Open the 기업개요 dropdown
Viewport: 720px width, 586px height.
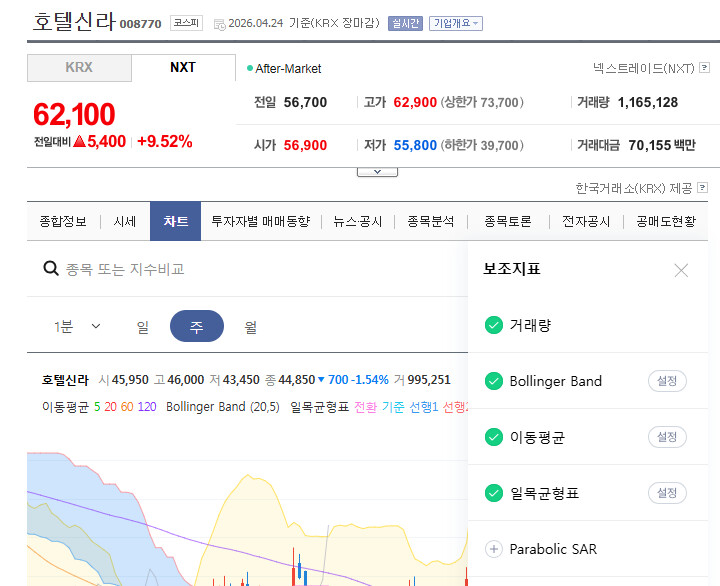pyautogui.click(x=456, y=23)
